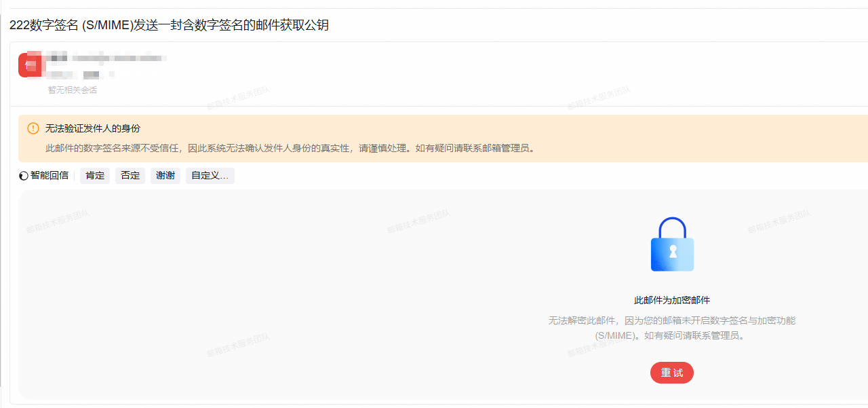Image resolution: width=868 pixels, height=408 pixels.
Task: Click the untrusted digital signature warning message
Action: pos(290,148)
